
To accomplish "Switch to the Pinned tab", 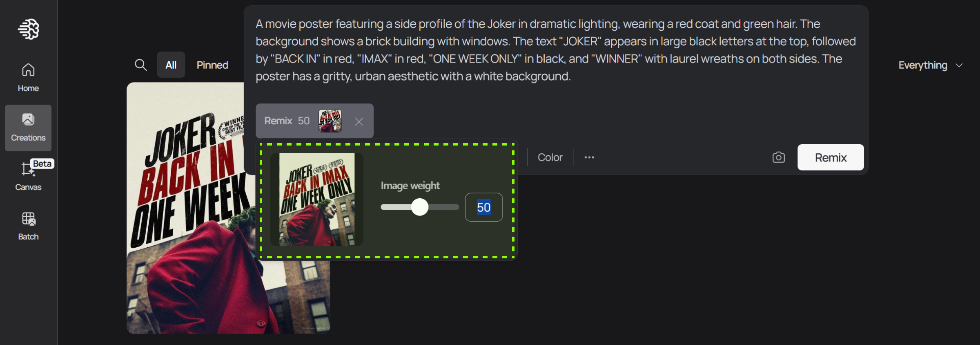I will (212, 65).
